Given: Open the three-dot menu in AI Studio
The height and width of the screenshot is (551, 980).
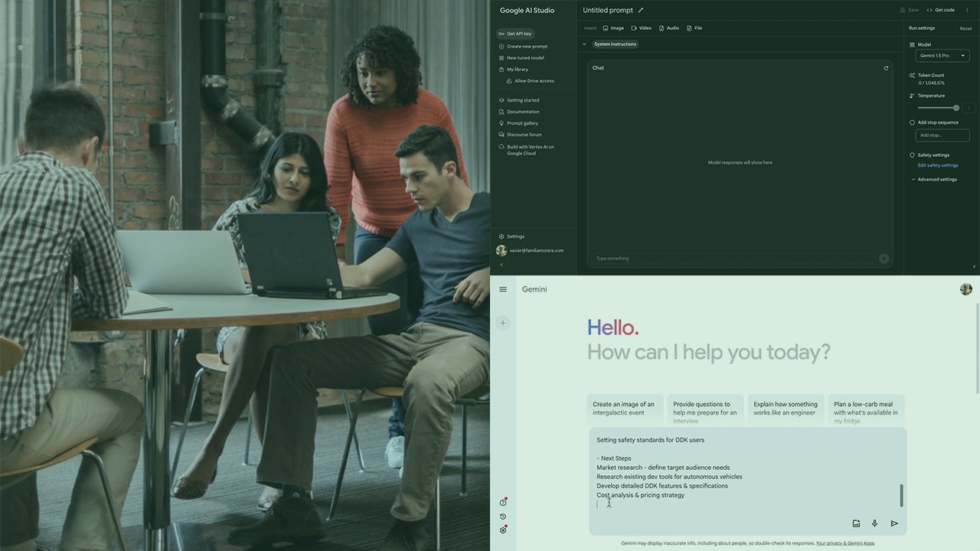Looking at the screenshot, I should tap(967, 11).
